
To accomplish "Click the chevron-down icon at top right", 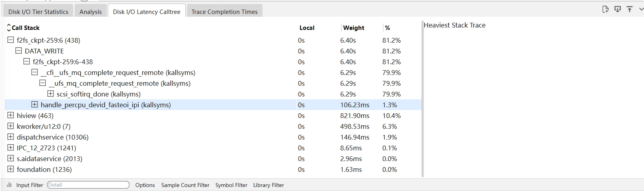I will (x=641, y=9).
